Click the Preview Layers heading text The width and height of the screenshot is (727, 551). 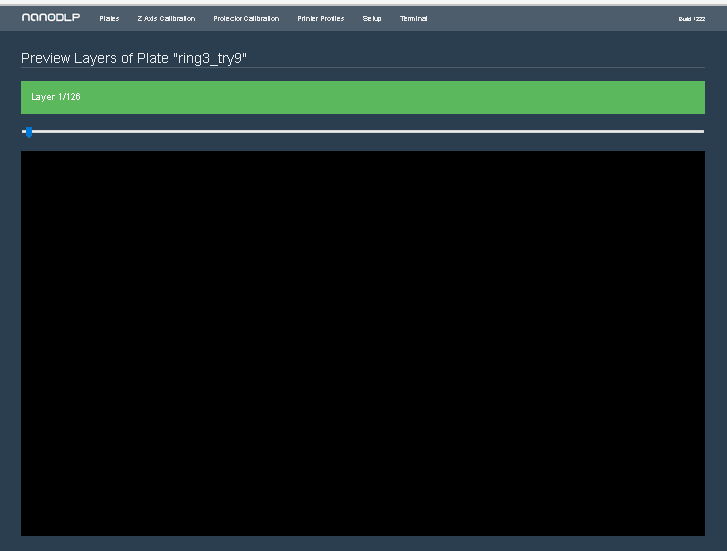(x=95, y=59)
